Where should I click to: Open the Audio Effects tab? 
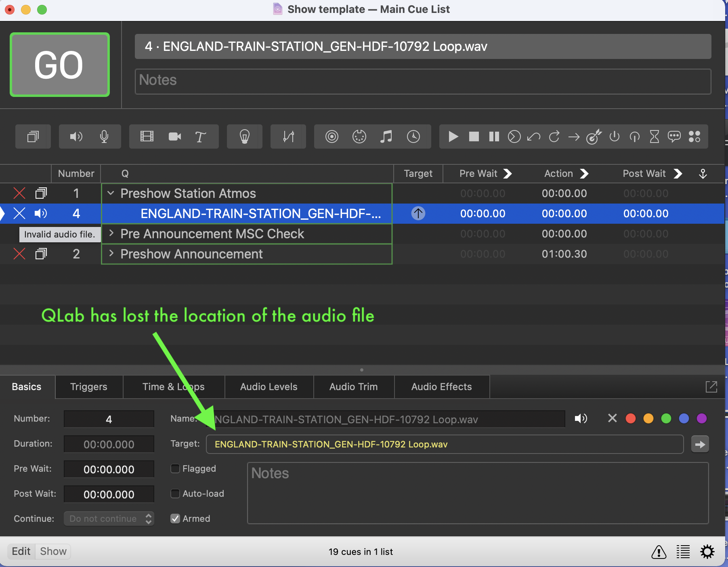(x=442, y=386)
